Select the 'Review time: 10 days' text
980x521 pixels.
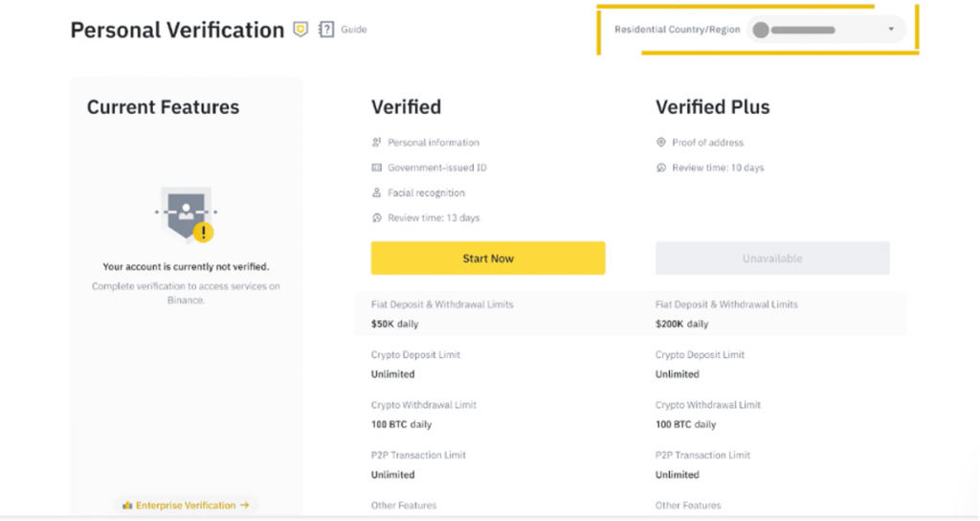718,168
